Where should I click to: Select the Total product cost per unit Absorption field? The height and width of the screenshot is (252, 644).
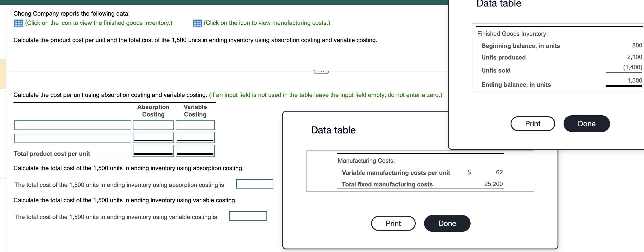[x=153, y=152]
